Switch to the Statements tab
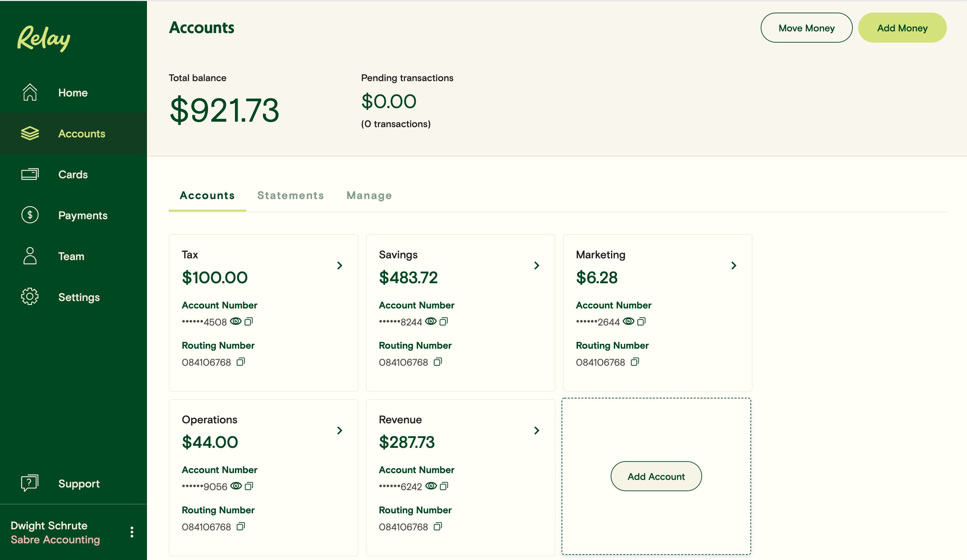This screenshot has width=967, height=560. click(x=291, y=195)
